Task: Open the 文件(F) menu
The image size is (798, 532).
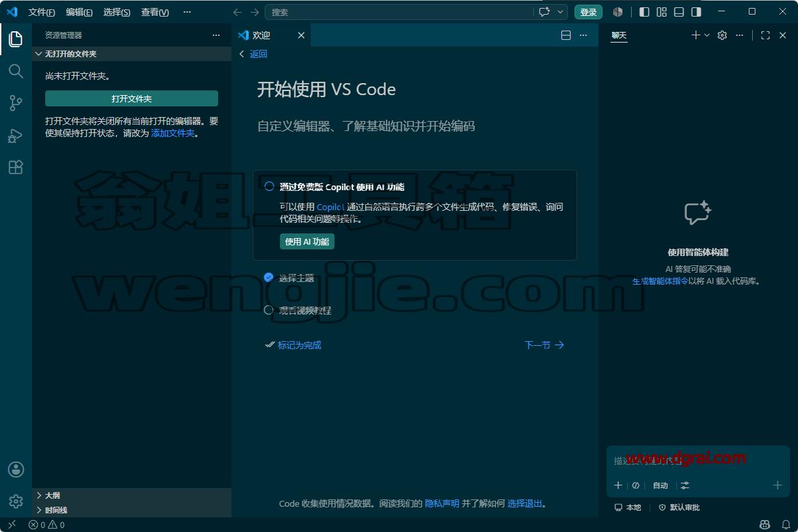Action: [42, 12]
